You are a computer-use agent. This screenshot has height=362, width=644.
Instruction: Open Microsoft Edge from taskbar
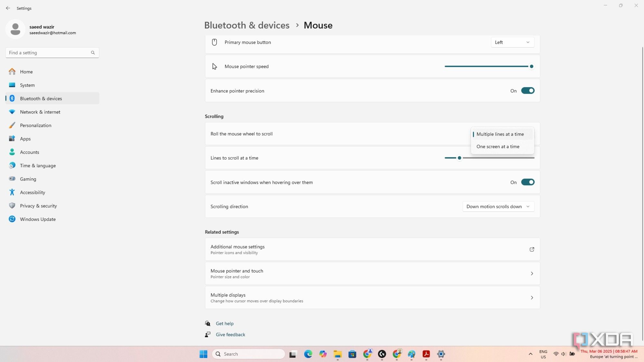pyautogui.click(x=308, y=354)
